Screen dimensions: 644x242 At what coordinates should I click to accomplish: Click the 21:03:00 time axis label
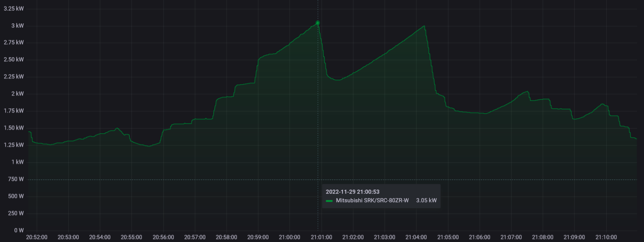pos(384,237)
